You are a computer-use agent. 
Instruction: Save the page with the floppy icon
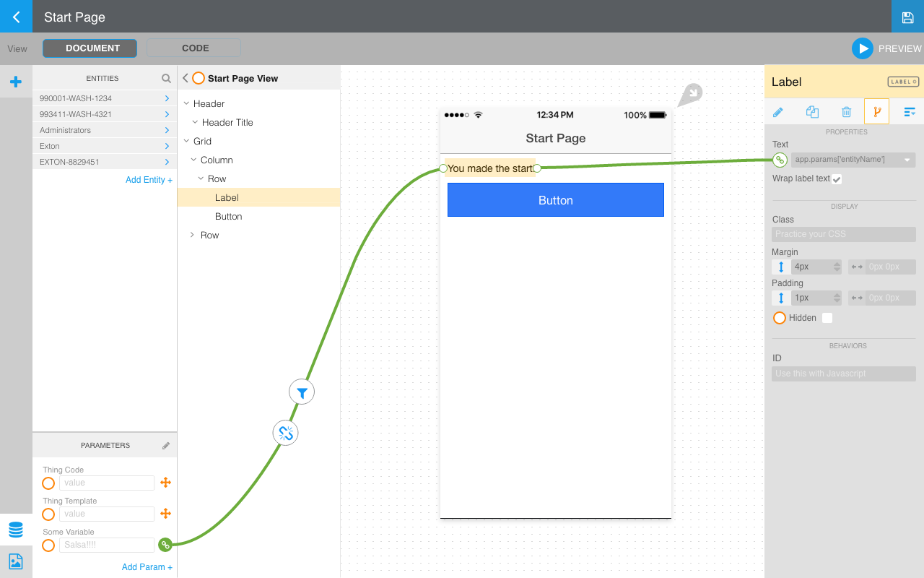907,17
